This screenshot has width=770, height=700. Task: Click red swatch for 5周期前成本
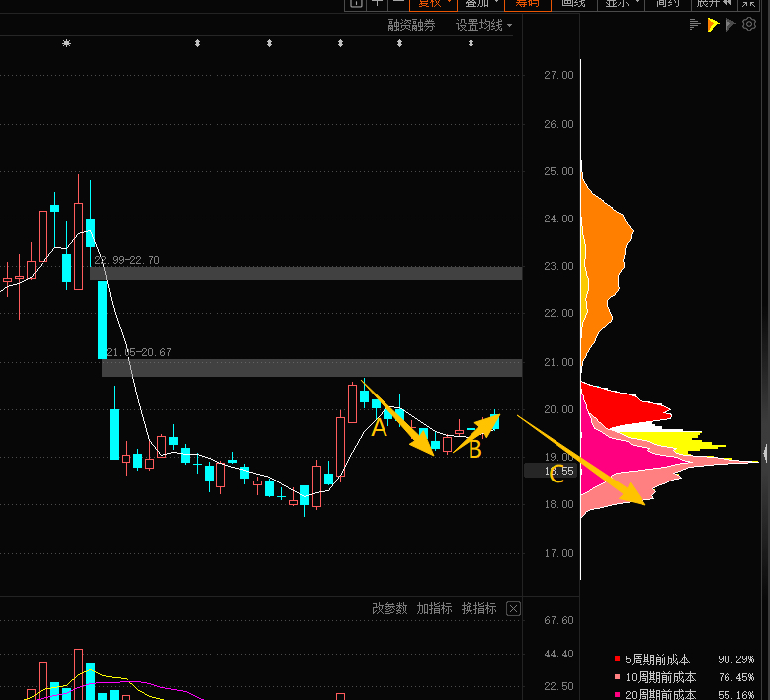point(617,659)
